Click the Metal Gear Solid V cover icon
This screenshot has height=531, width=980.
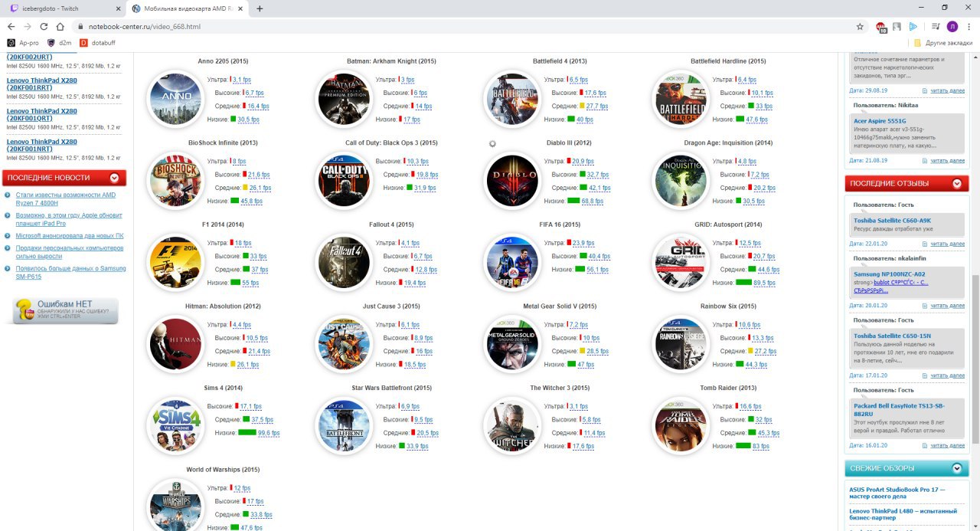[x=512, y=344]
